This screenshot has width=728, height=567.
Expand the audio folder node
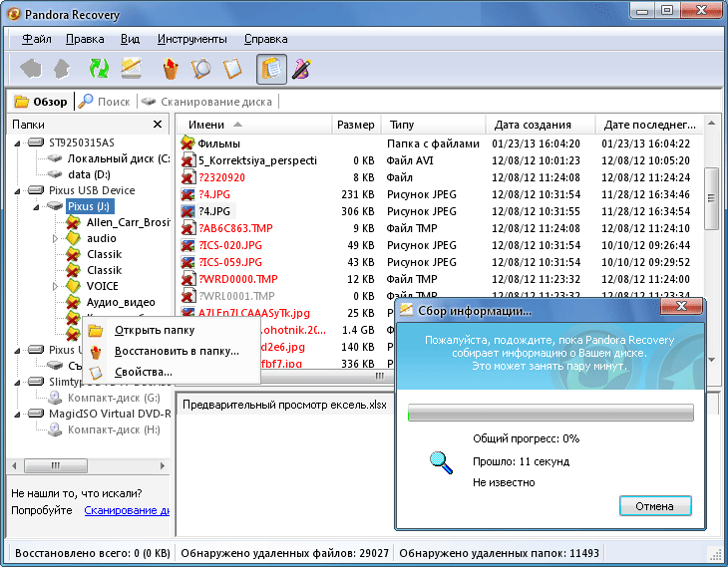(x=55, y=238)
